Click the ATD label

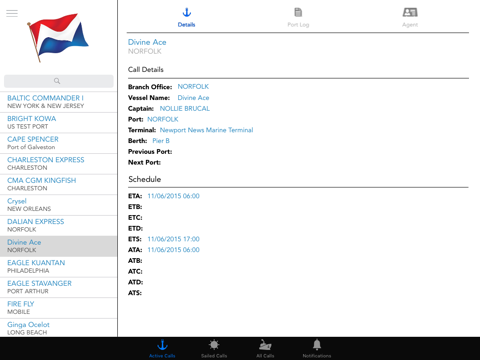(x=135, y=282)
